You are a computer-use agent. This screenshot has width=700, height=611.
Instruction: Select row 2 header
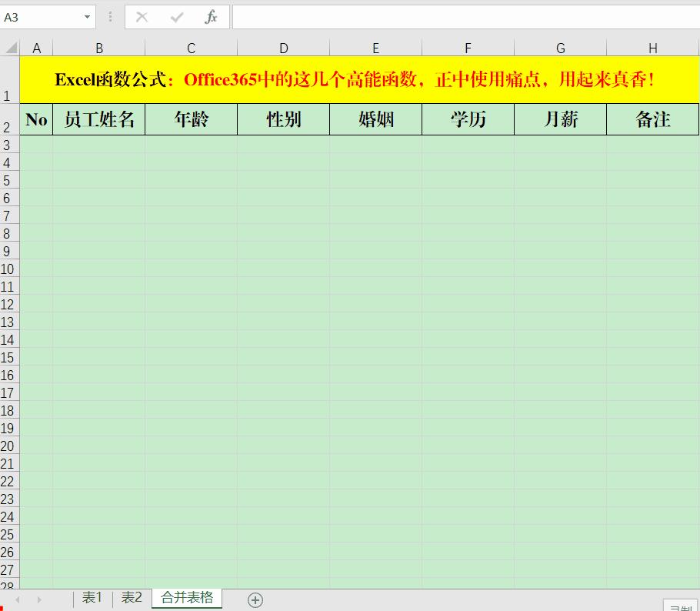[x=9, y=119]
